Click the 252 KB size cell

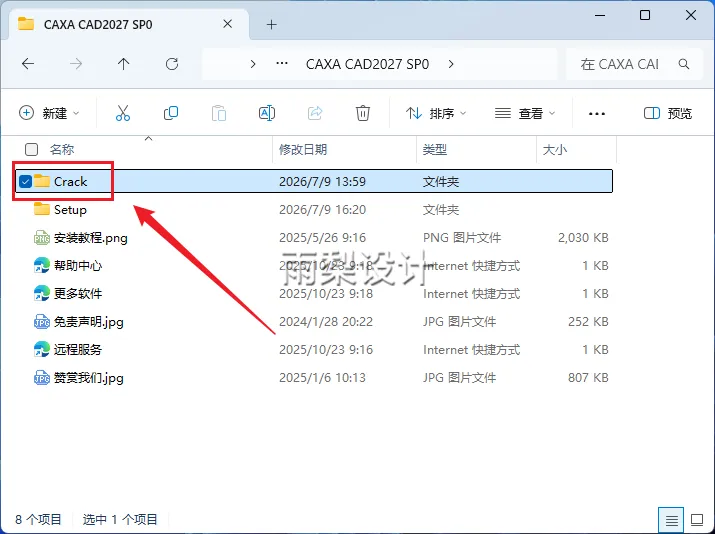tap(588, 321)
